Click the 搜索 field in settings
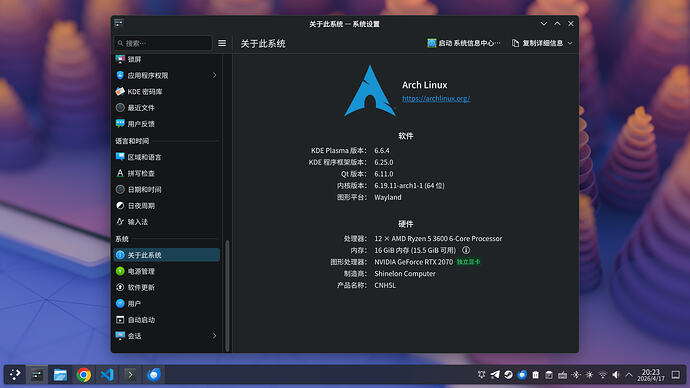The height and width of the screenshot is (388, 690). click(x=163, y=43)
